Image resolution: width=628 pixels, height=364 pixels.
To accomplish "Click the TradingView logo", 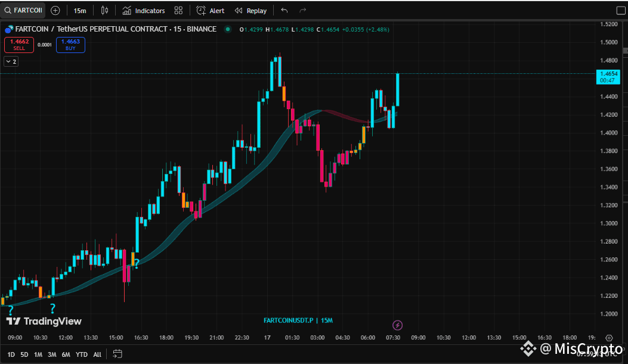I will 44,321.
